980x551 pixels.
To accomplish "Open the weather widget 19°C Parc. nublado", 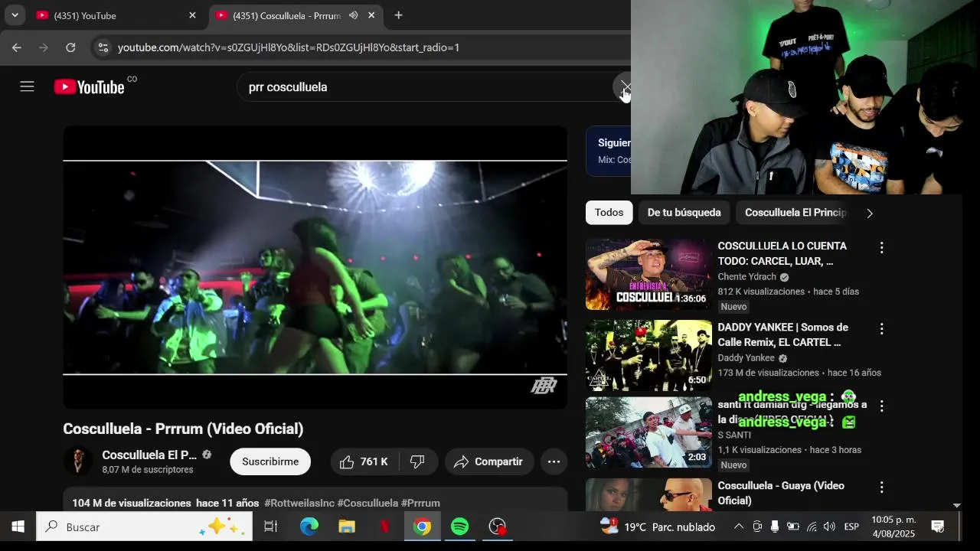I will [658, 527].
